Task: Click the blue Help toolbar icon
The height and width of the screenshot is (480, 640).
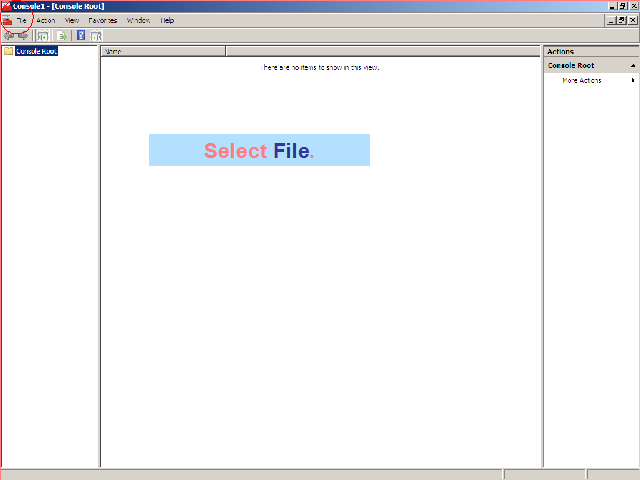Action: click(x=81, y=35)
